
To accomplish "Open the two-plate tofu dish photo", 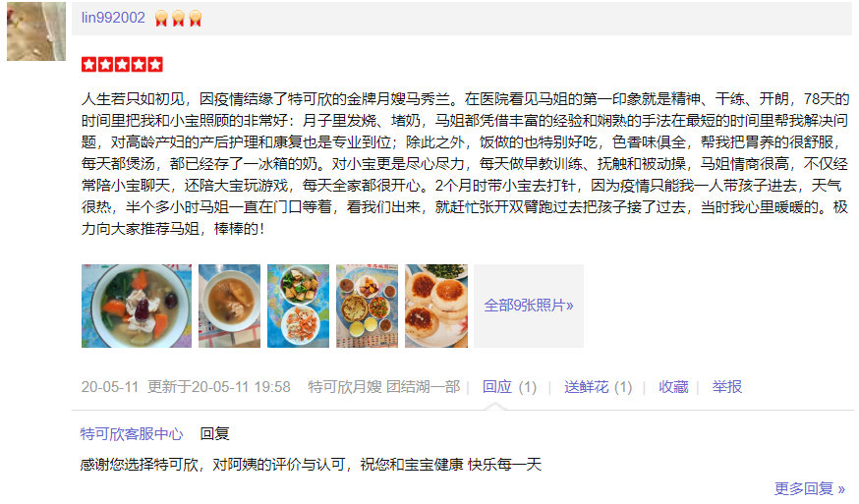I will click(298, 306).
